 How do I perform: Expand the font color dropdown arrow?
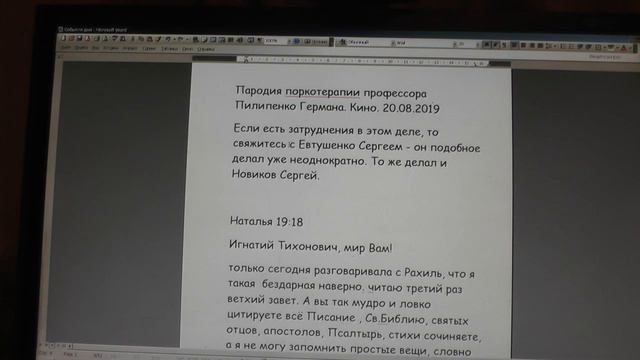click(x=630, y=47)
